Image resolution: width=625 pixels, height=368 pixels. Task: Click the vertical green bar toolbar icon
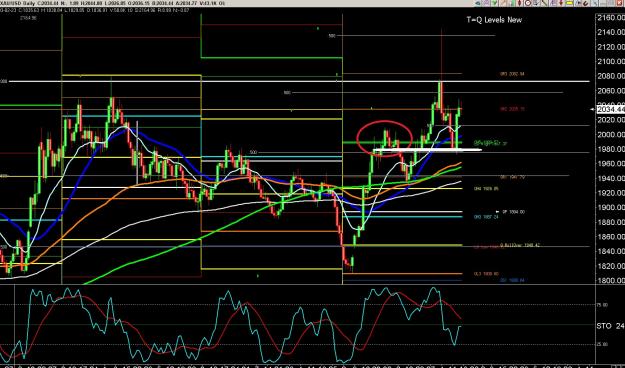(x=512, y=3)
